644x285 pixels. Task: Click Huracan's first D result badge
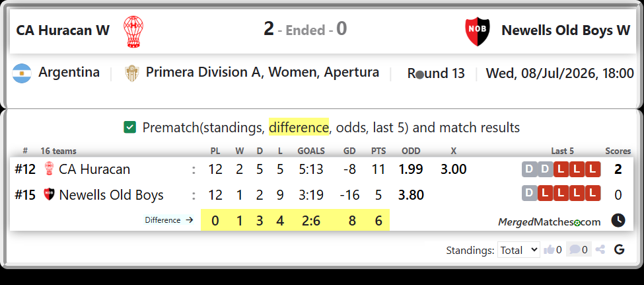(x=530, y=169)
